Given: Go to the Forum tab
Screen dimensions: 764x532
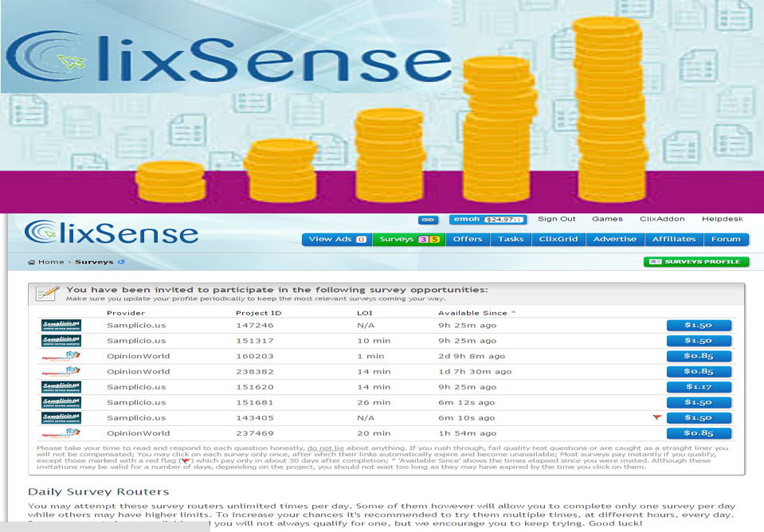Looking at the screenshot, I should pyautogui.click(x=726, y=239).
